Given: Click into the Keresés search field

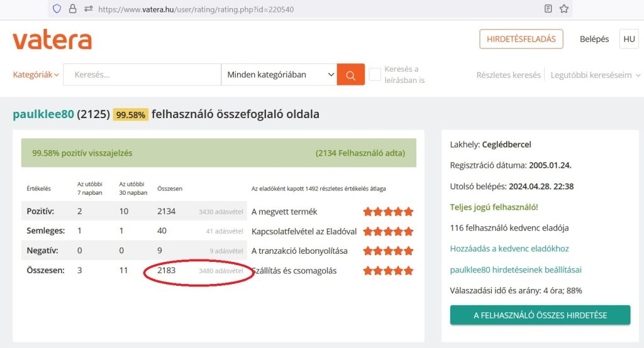Looking at the screenshot, I should click(142, 75).
